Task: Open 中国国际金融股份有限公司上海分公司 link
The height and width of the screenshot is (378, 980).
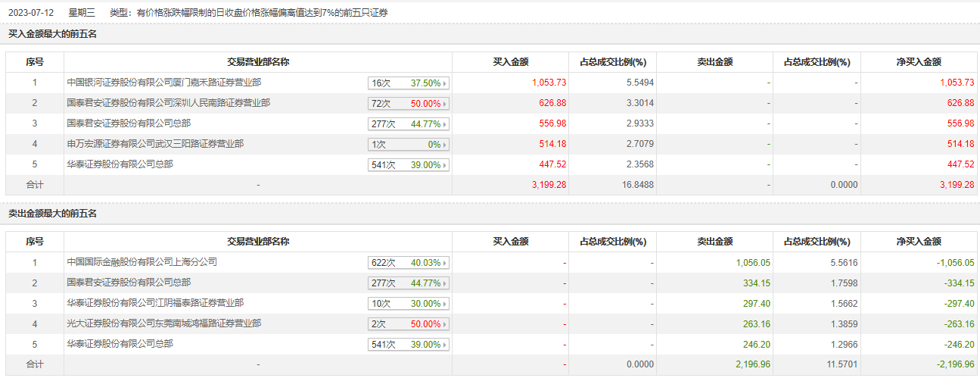Action: [142, 261]
